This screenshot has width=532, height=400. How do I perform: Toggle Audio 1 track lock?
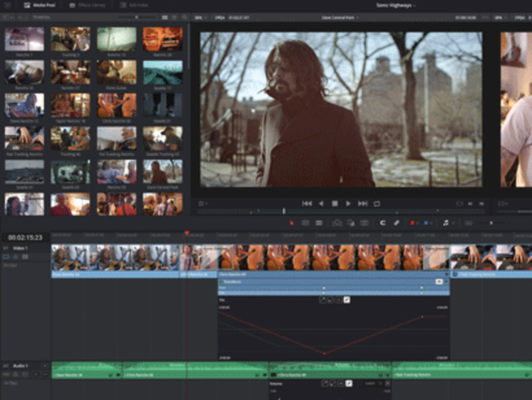16,374
